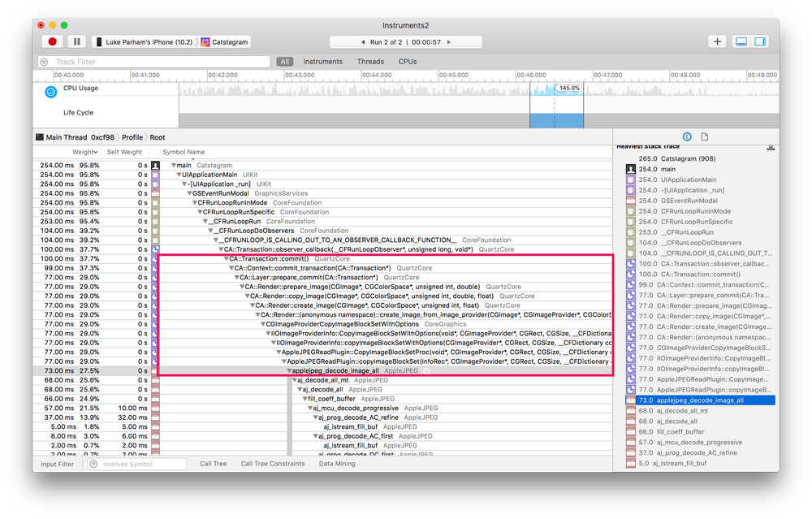Click the Input Filter button

pyautogui.click(x=58, y=464)
